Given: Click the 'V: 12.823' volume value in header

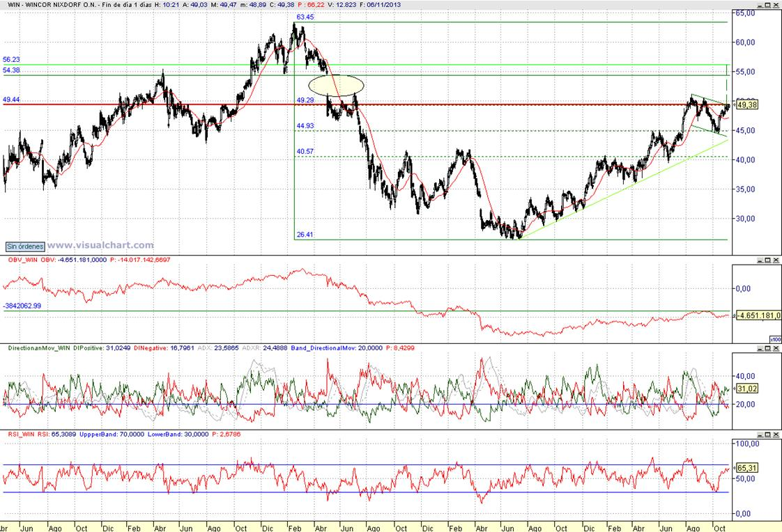Looking at the screenshot, I should [342, 4].
